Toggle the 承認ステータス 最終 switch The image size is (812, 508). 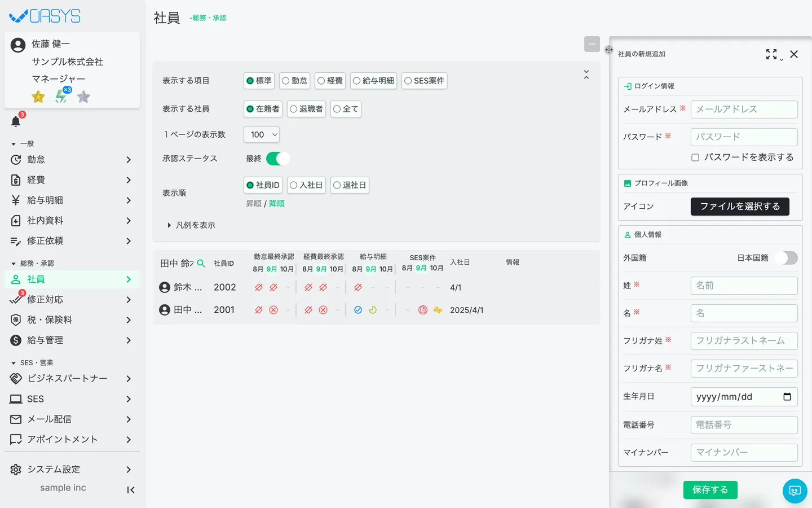point(278,159)
